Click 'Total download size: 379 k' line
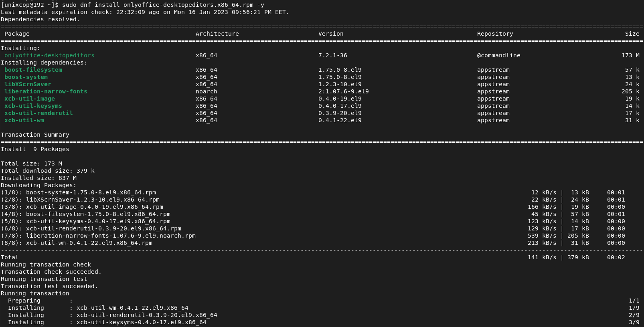Viewport: 644px width, 327px height. 48,171
